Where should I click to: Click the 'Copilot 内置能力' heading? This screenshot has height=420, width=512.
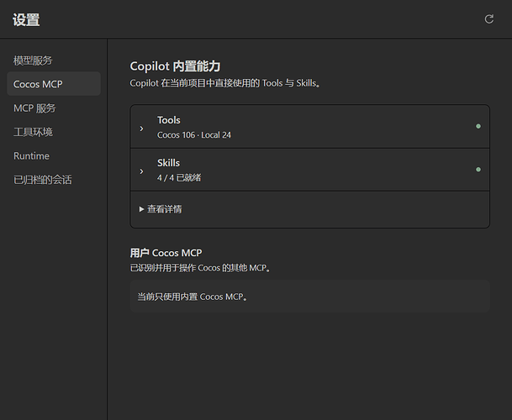click(175, 66)
